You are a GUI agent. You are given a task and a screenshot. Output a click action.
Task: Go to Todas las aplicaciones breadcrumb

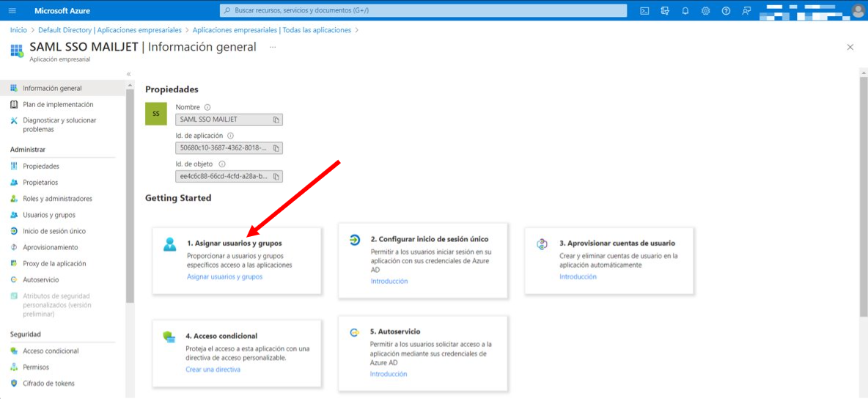pos(272,30)
